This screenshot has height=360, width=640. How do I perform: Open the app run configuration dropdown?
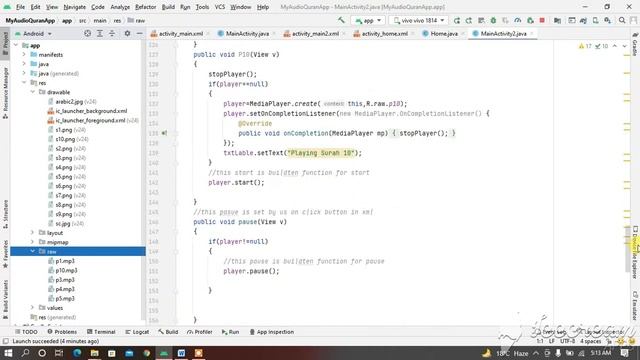click(368, 20)
